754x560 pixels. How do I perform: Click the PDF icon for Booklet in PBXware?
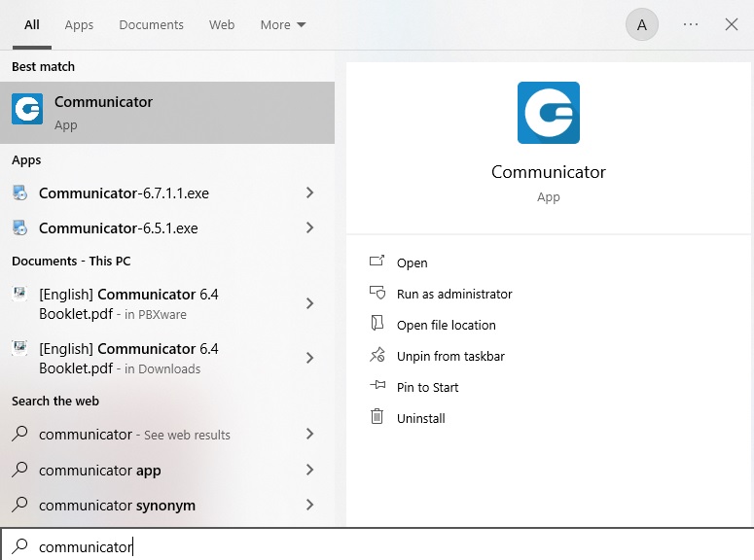(x=19, y=295)
